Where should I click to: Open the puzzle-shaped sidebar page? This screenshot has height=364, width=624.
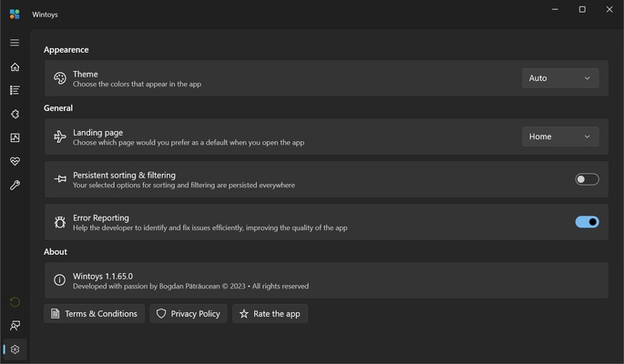[x=15, y=114]
